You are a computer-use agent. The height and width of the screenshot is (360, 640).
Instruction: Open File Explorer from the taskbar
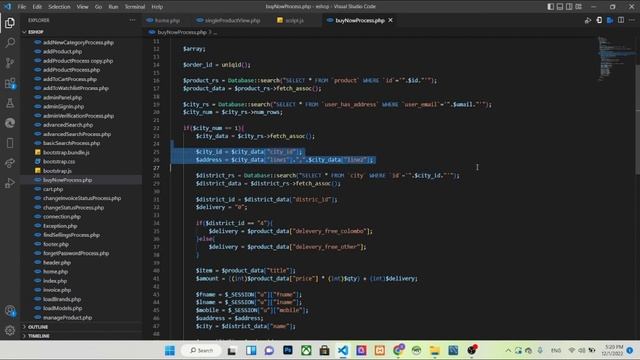pyautogui.click(x=435, y=350)
